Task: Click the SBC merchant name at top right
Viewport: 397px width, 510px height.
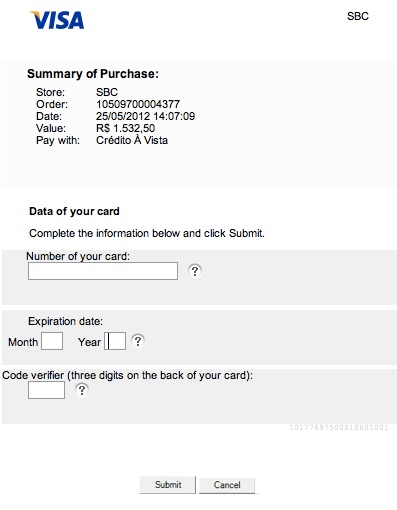Action: [358, 16]
